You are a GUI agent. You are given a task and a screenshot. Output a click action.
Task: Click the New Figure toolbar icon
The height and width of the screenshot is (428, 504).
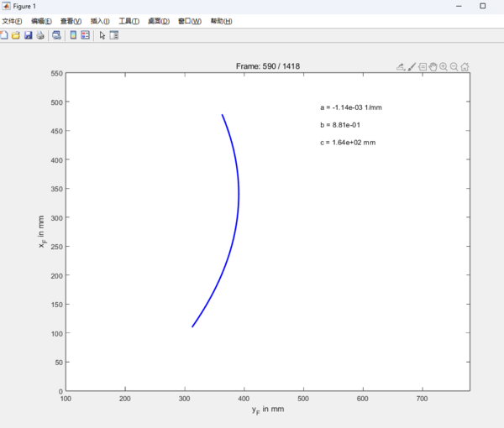(x=4, y=36)
